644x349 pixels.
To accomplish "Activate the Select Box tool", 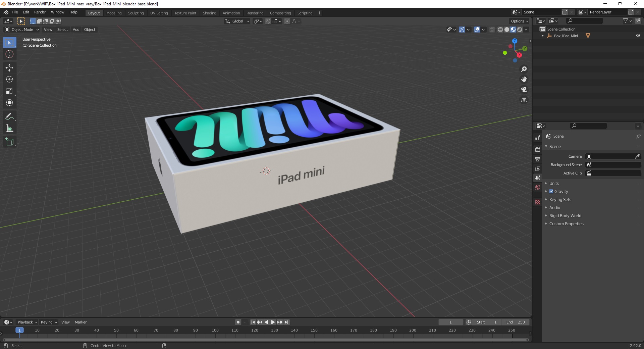I will coord(9,43).
